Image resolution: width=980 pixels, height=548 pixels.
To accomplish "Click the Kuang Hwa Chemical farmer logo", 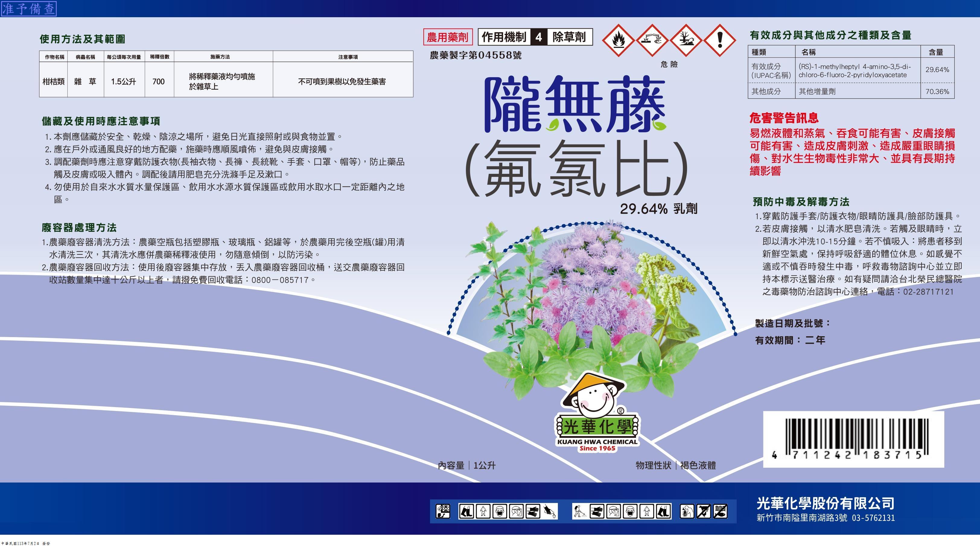I will [597, 412].
